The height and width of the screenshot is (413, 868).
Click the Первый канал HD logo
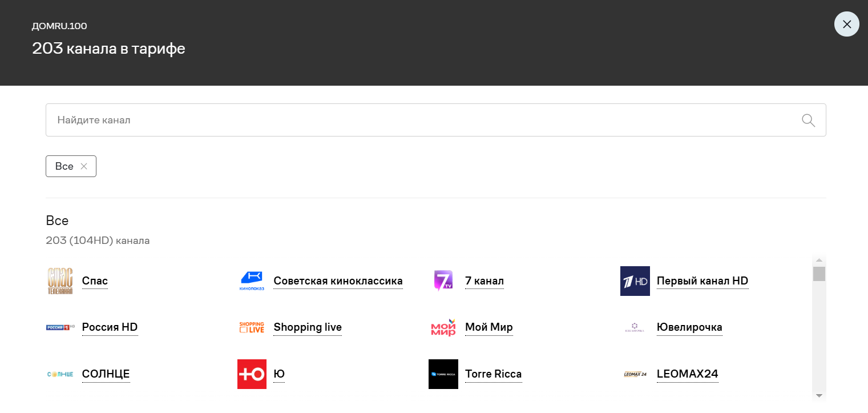coord(635,281)
